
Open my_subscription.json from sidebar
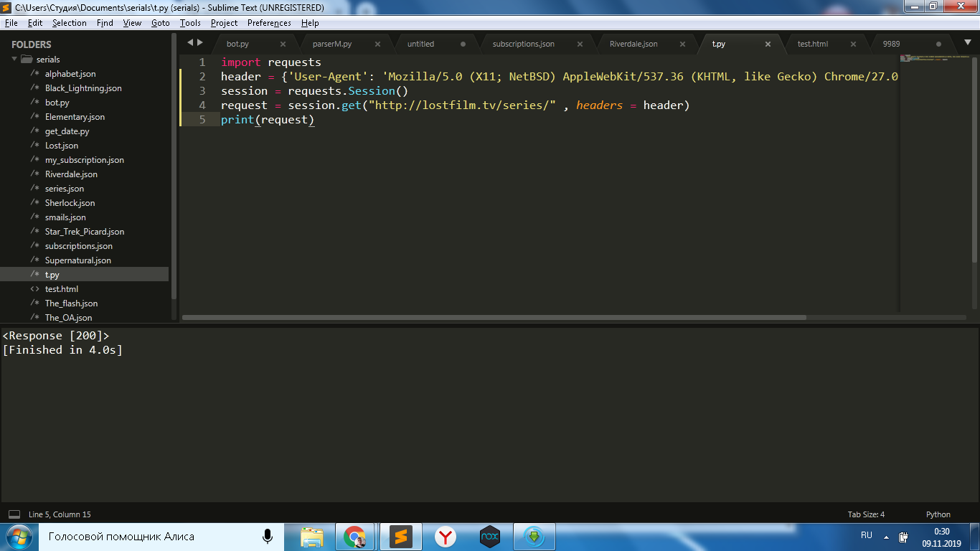coord(85,160)
